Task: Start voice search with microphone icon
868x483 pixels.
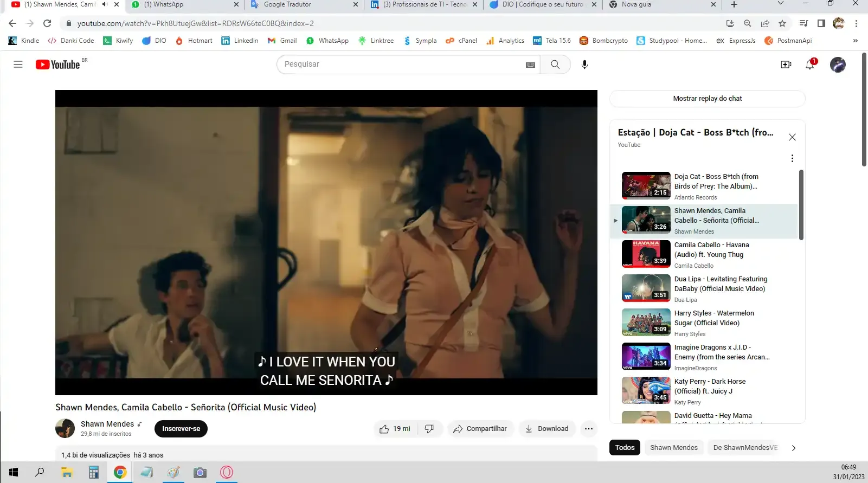Action: (x=584, y=65)
